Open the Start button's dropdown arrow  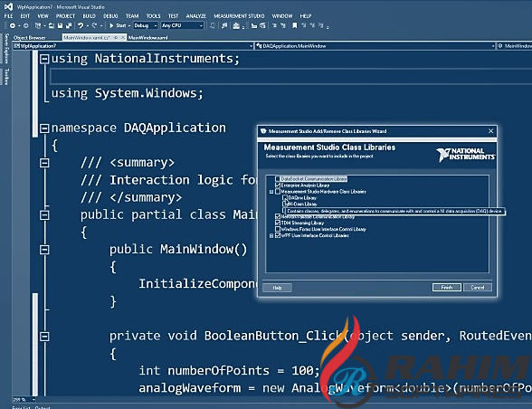click(x=128, y=26)
